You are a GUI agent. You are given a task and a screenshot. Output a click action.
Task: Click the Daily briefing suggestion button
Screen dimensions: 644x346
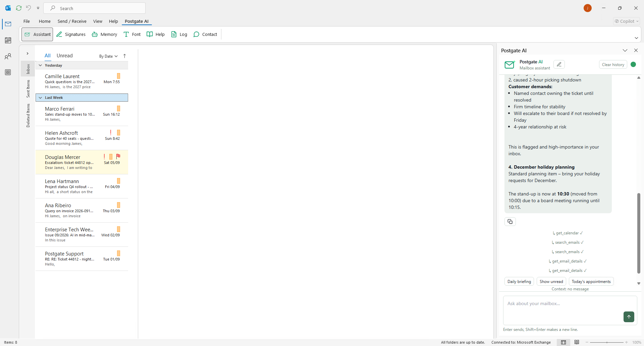pyautogui.click(x=519, y=282)
